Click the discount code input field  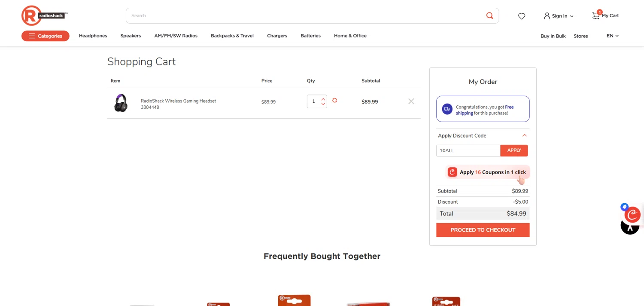[x=468, y=150]
